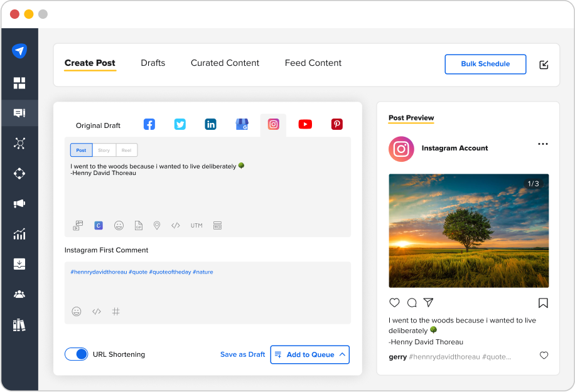Add a location with the pin icon
The image size is (575, 392).
point(157,225)
